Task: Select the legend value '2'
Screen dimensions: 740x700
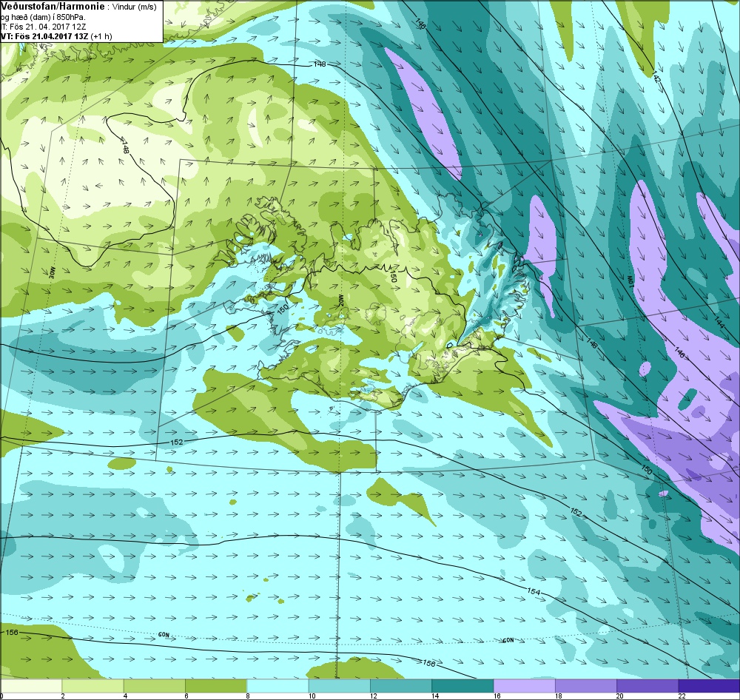Action: 63,696
